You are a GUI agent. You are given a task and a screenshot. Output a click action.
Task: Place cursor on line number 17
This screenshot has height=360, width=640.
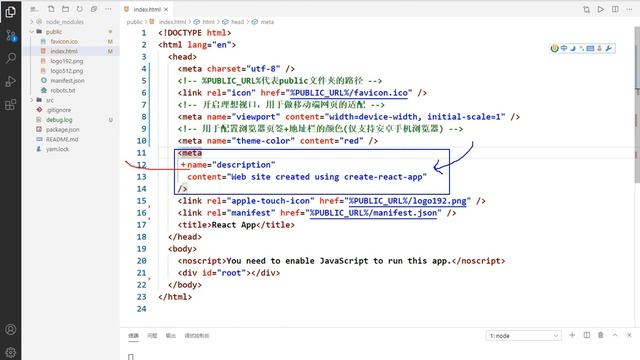[142, 225]
